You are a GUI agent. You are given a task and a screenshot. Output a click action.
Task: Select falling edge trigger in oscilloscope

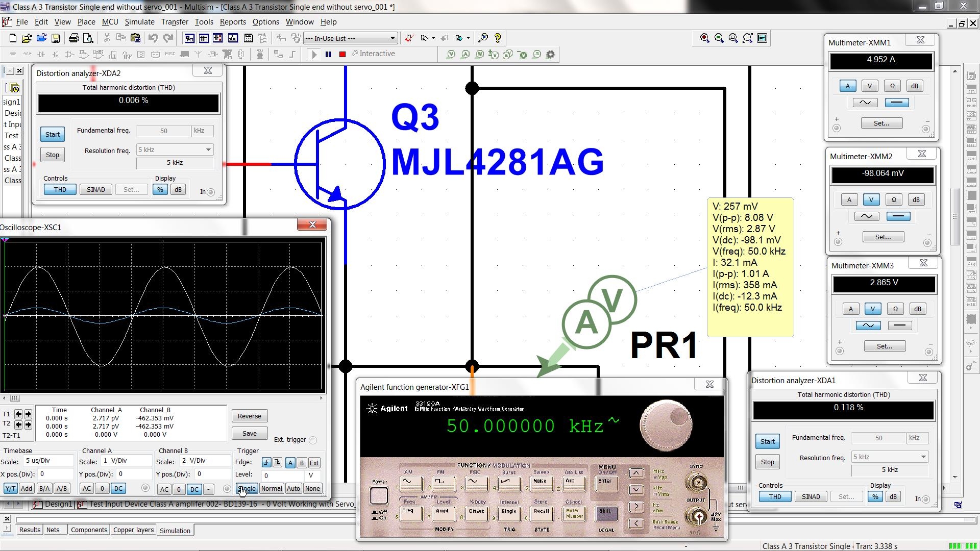pos(277,462)
